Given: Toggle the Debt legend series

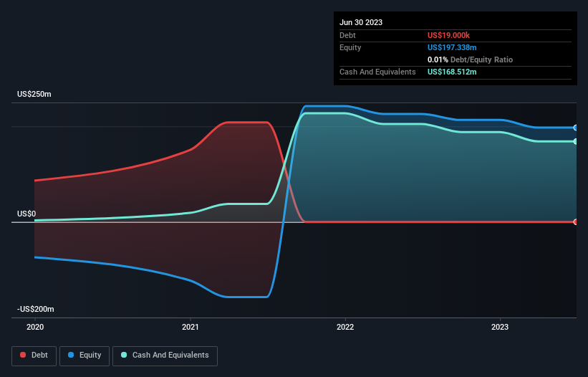Looking at the screenshot, I should [34, 355].
